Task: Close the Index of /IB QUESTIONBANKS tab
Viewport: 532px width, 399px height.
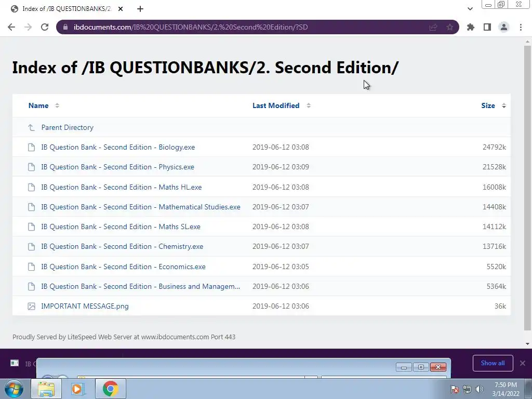Action: click(121, 9)
